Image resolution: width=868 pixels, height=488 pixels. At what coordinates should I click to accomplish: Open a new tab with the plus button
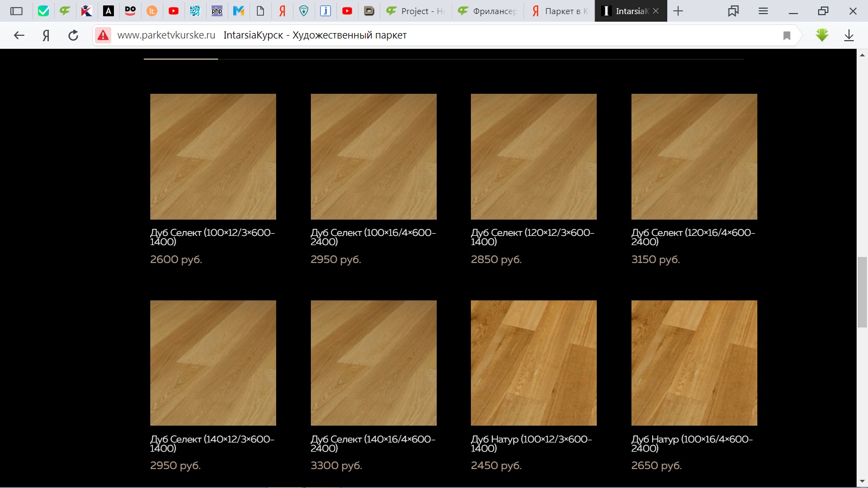[x=678, y=11]
